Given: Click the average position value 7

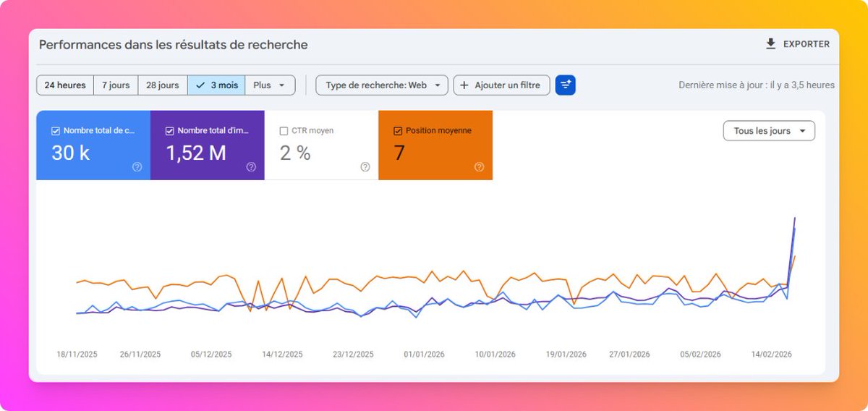Looking at the screenshot, I should [x=399, y=153].
